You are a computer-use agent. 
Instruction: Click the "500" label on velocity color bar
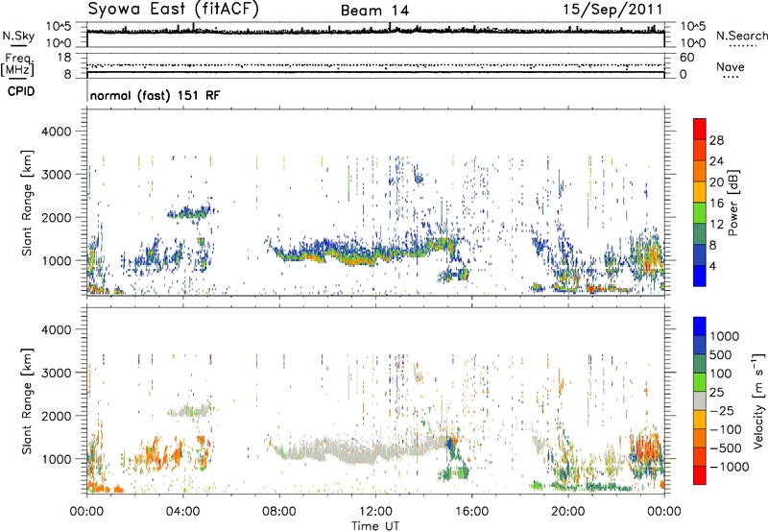tap(722, 355)
